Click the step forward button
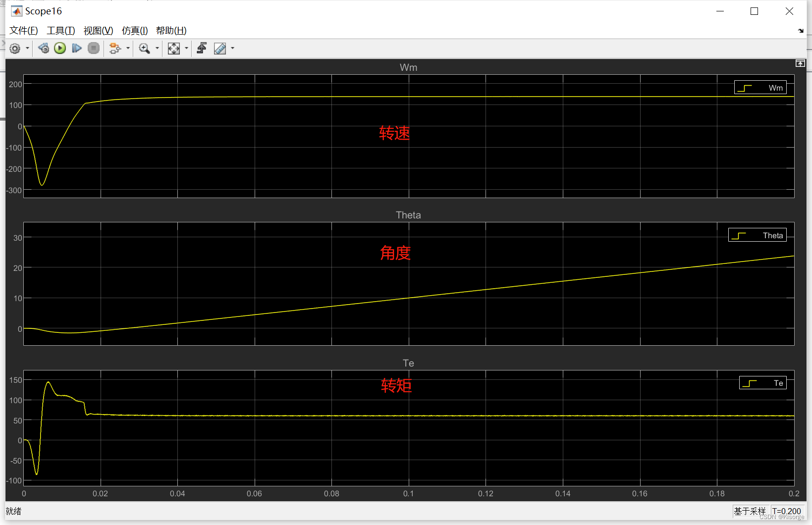 77,49
